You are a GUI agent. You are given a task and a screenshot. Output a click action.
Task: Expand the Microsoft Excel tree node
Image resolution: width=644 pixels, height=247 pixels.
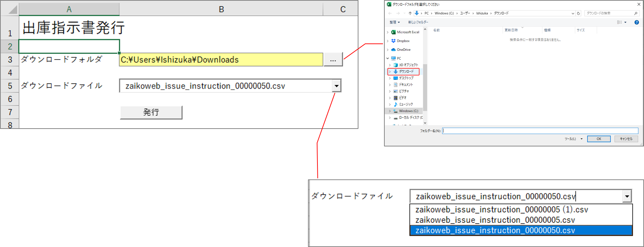(388, 32)
